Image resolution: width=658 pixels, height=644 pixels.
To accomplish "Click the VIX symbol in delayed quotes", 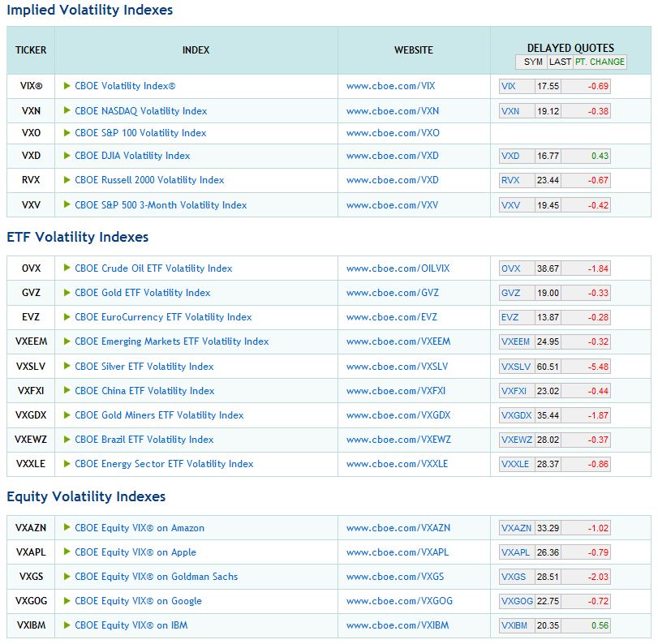I will (x=508, y=87).
